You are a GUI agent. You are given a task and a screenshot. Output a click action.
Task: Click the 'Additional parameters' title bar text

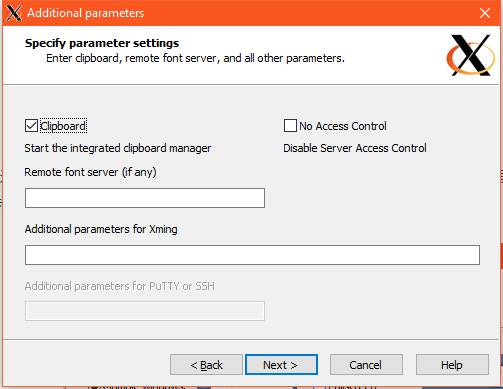point(85,13)
